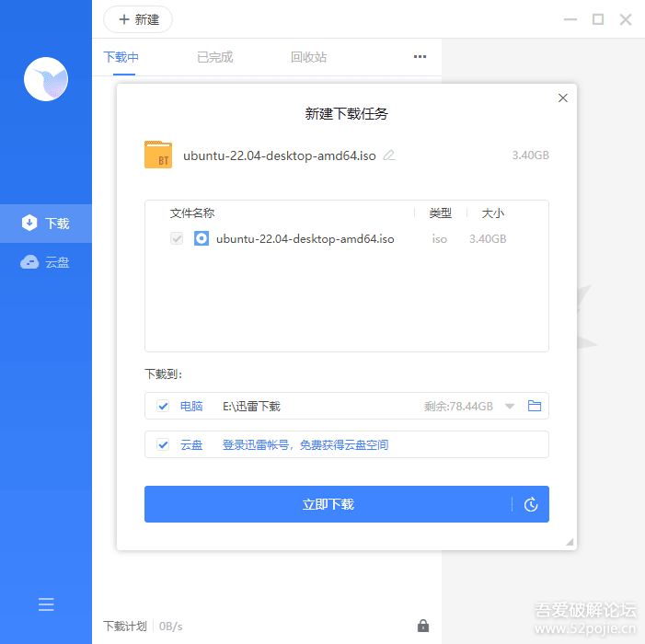Click the ubuntu iso disc file icon

[x=202, y=238]
